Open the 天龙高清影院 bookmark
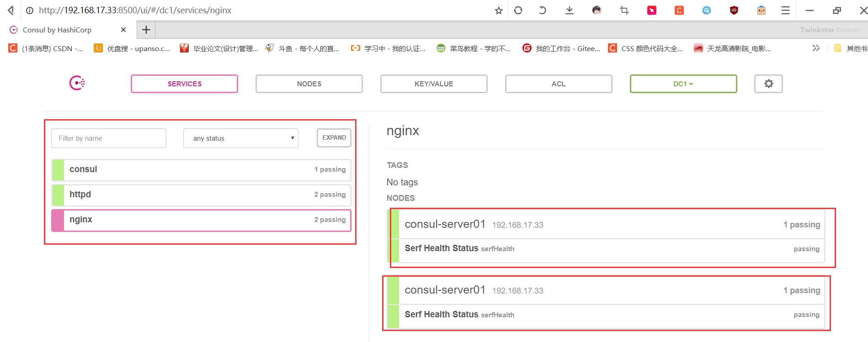The height and width of the screenshot is (342, 868). [733, 48]
